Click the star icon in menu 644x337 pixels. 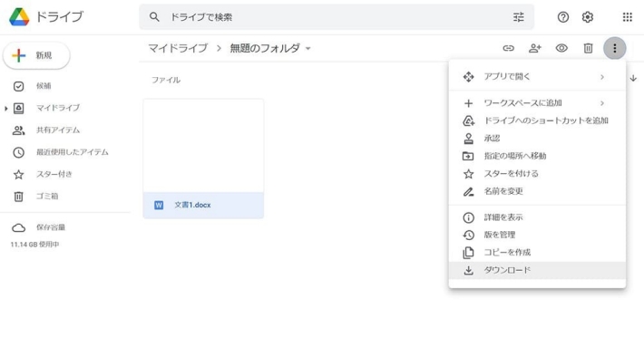tap(469, 174)
